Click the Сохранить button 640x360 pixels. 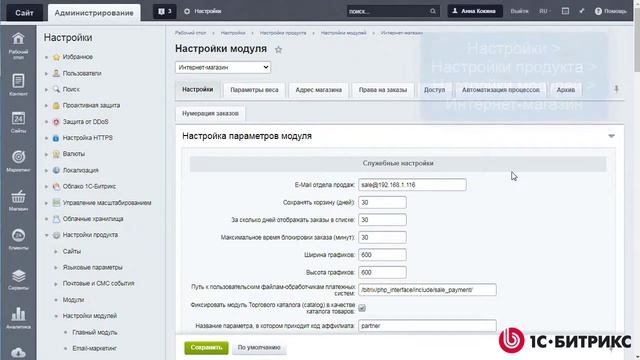pyautogui.click(x=206, y=348)
